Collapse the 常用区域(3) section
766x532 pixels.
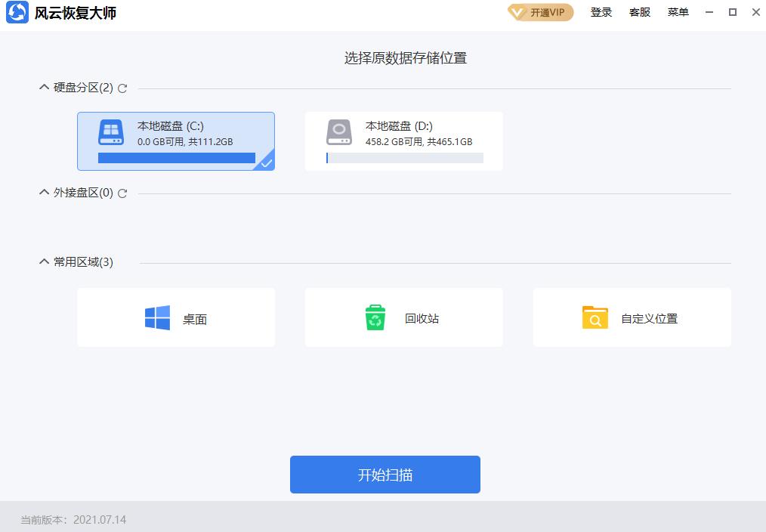pos(44,261)
